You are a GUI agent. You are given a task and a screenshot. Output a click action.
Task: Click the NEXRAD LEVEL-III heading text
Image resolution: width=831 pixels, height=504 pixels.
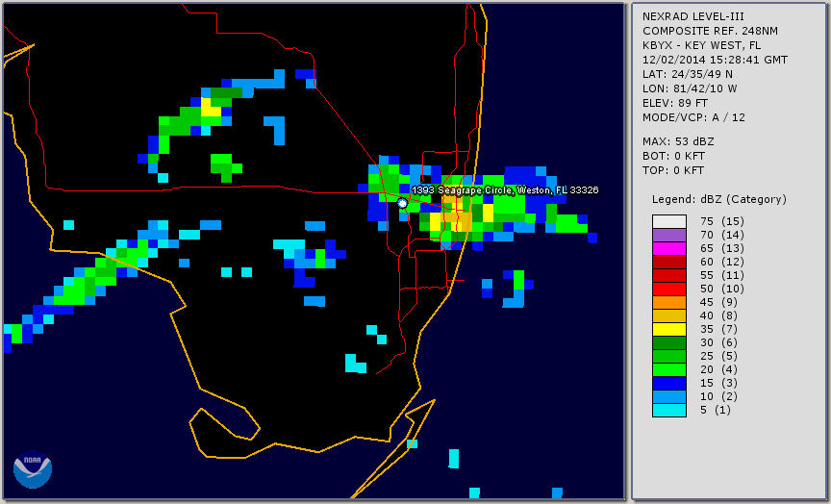pyautogui.click(x=693, y=17)
